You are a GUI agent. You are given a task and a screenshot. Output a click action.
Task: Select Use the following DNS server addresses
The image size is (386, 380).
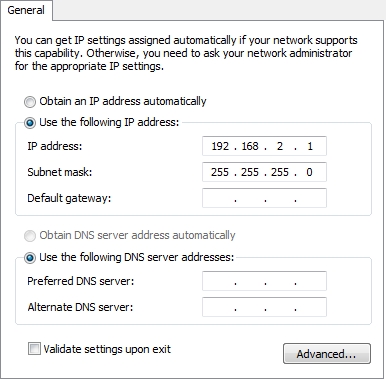point(30,258)
